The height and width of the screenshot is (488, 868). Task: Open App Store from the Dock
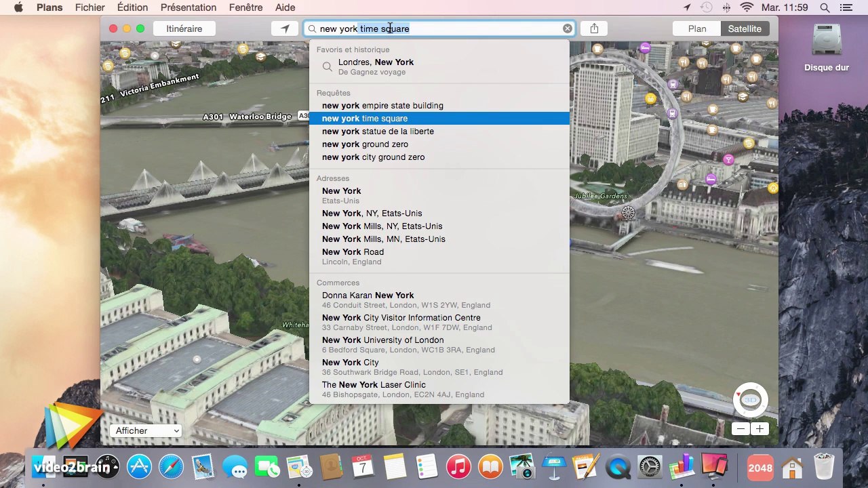[x=140, y=467]
